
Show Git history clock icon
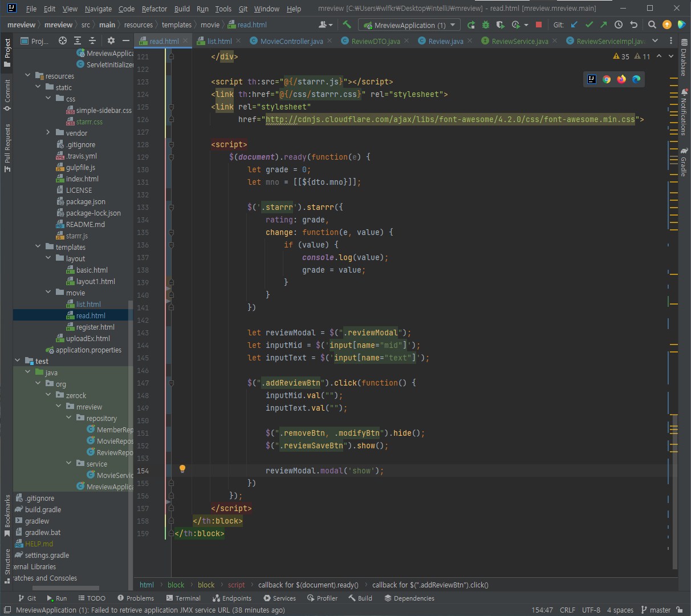coord(619,25)
